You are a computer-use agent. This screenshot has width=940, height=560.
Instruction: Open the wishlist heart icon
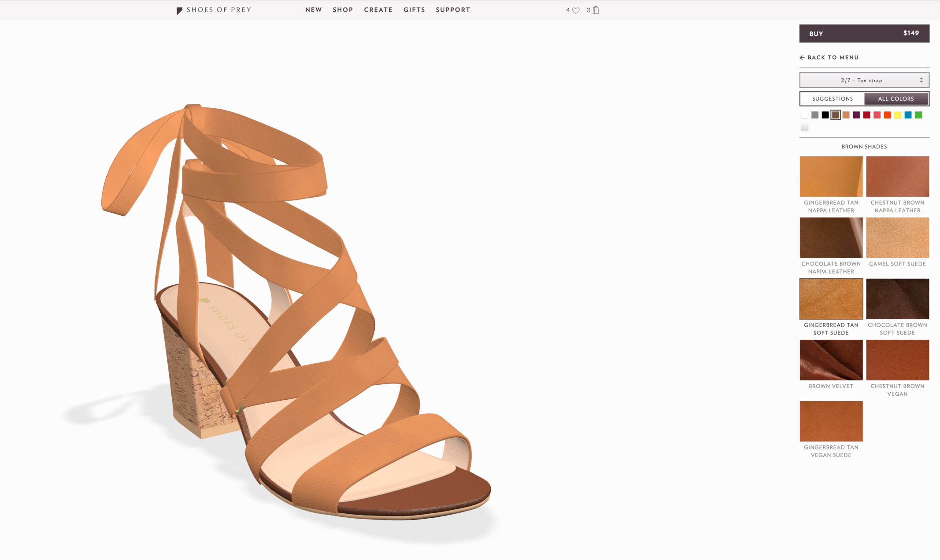[576, 10]
